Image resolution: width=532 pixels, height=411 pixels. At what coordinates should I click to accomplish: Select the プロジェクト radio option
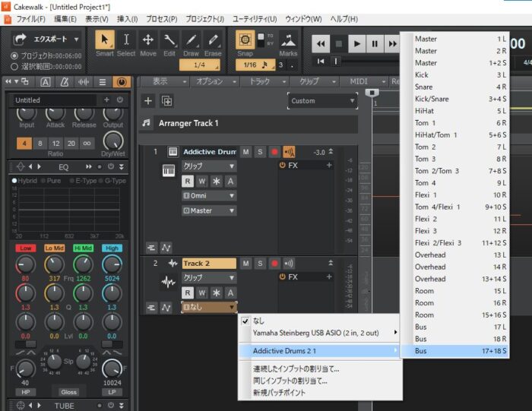point(14,55)
